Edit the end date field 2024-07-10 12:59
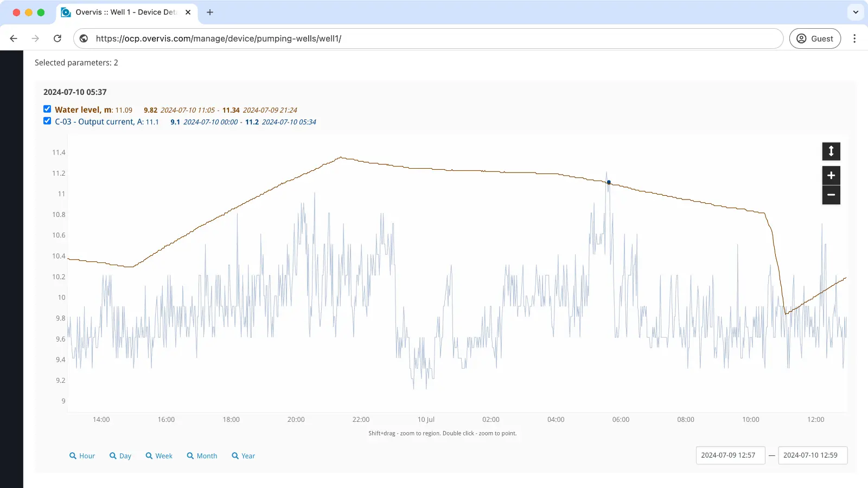 812,455
